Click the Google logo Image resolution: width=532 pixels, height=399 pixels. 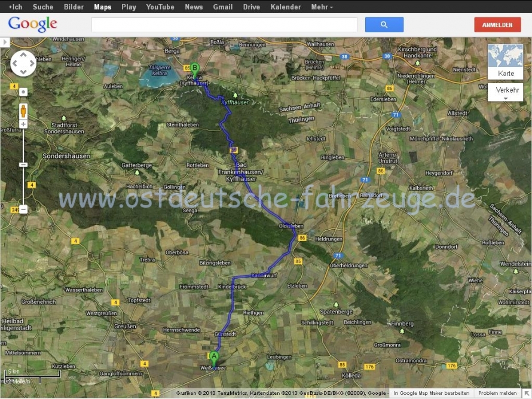[x=32, y=25]
